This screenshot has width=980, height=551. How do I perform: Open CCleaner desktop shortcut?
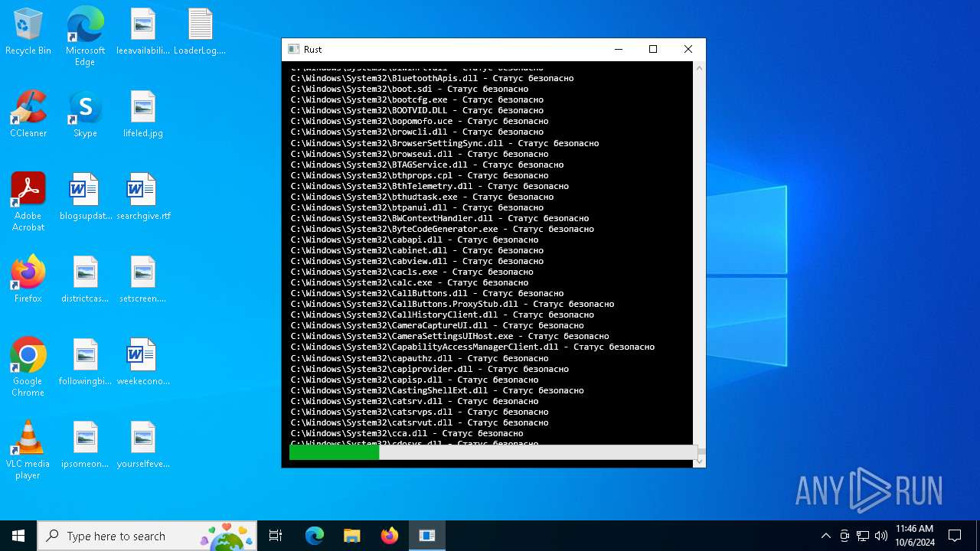[x=28, y=115]
